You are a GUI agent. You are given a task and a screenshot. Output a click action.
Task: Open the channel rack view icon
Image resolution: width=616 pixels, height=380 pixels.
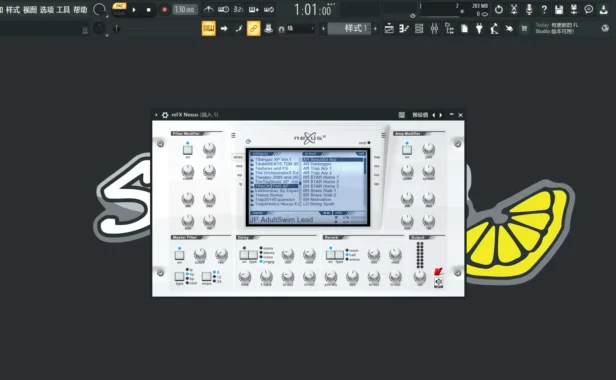[x=419, y=29]
